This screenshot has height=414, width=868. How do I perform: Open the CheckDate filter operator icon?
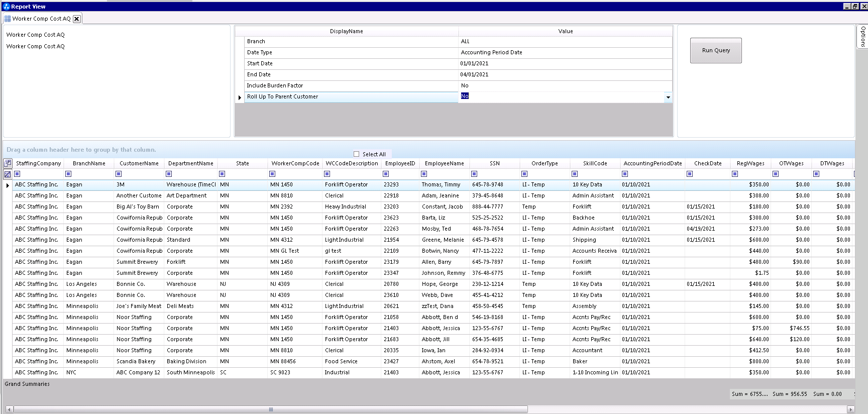click(x=690, y=174)
